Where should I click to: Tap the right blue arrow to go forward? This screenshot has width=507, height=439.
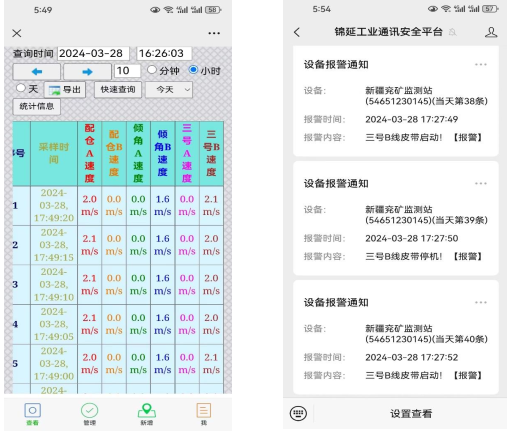(87, 72)
